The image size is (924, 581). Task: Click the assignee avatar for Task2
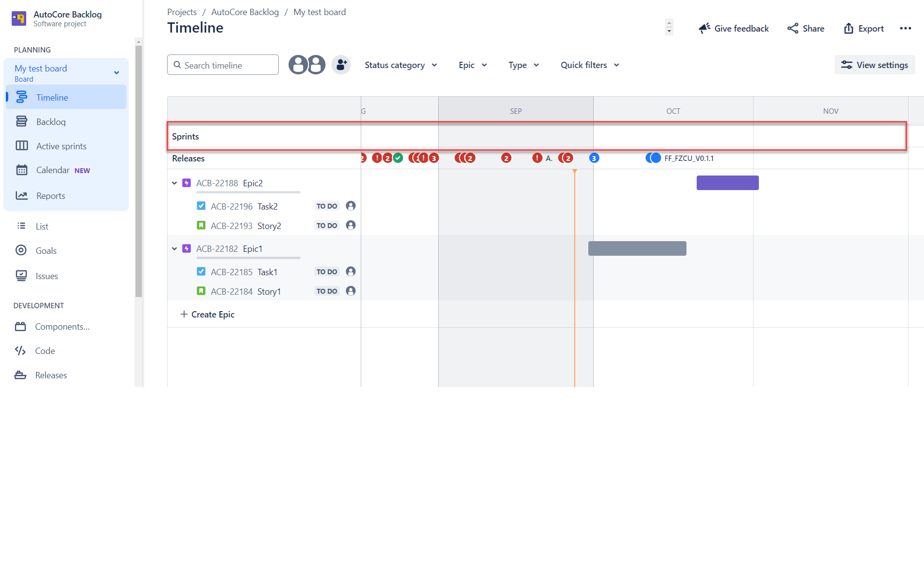coord(351,206)
